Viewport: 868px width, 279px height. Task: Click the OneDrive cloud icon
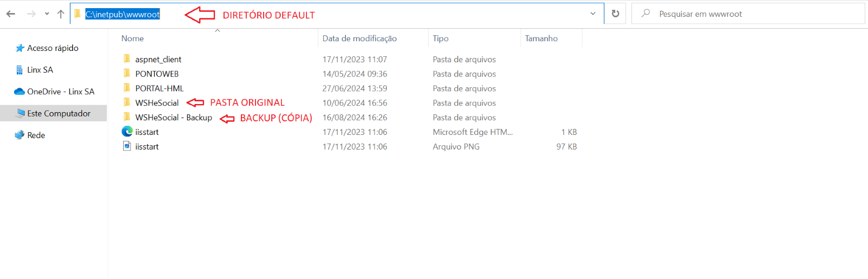[x=20, y=92]
